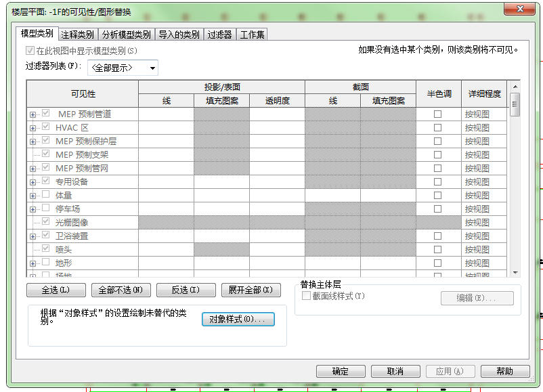The width and height of the screenshot is (543, 392).
Task: Switch to the 注释类别 tab
Action: tap(78, 35)
